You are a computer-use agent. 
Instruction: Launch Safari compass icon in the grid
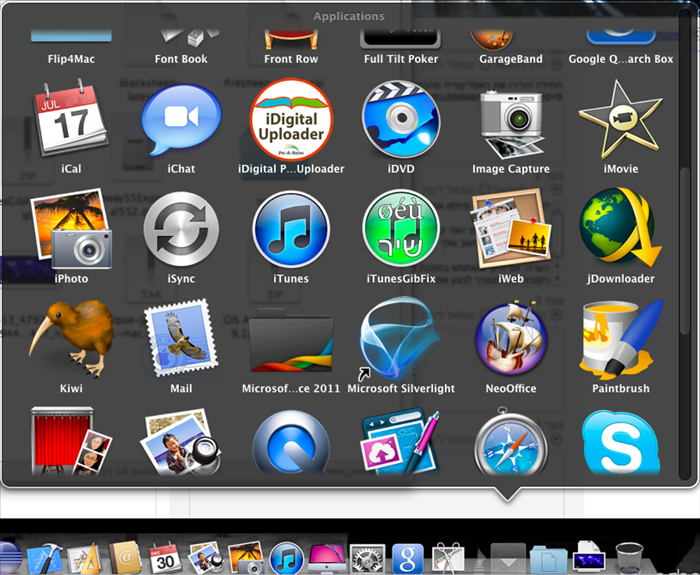[x=511, y=442]
